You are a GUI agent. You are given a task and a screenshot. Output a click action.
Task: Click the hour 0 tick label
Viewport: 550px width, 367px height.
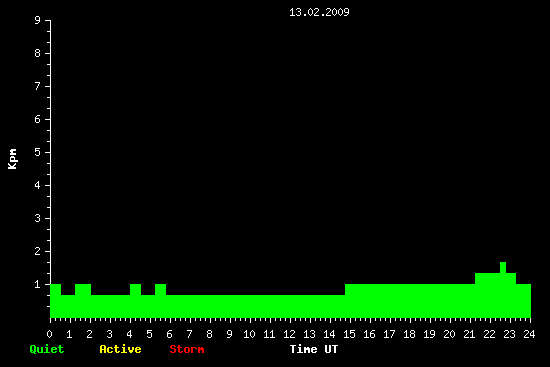[49, 334]
